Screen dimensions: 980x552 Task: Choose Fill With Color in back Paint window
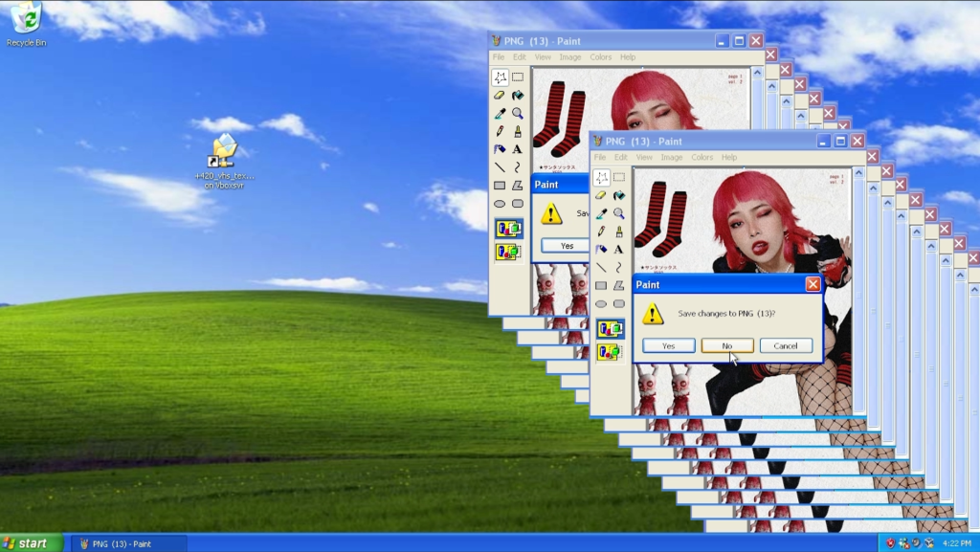[518, 96]
